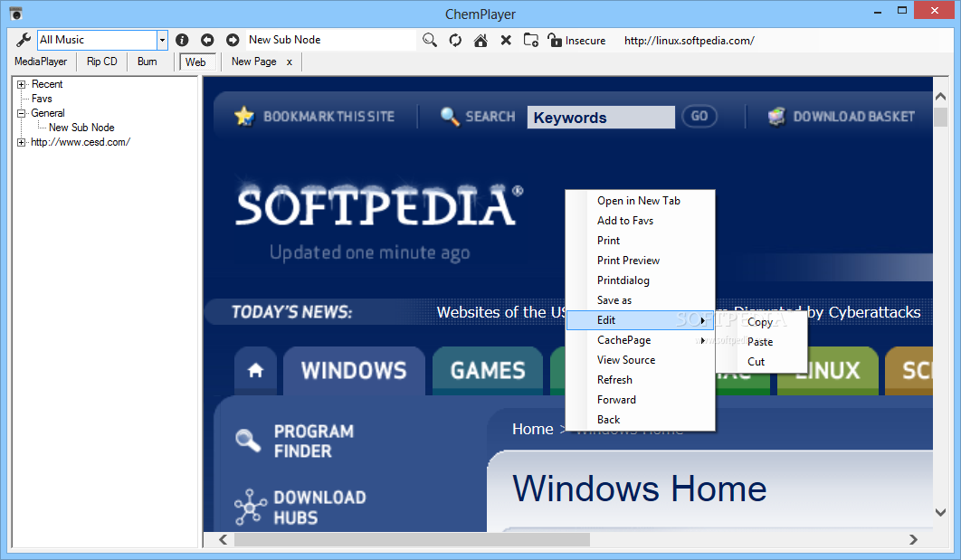Screen dimensions: 961x560
Task: Click the vertical scrollbar up arrow
Action: 941,96
